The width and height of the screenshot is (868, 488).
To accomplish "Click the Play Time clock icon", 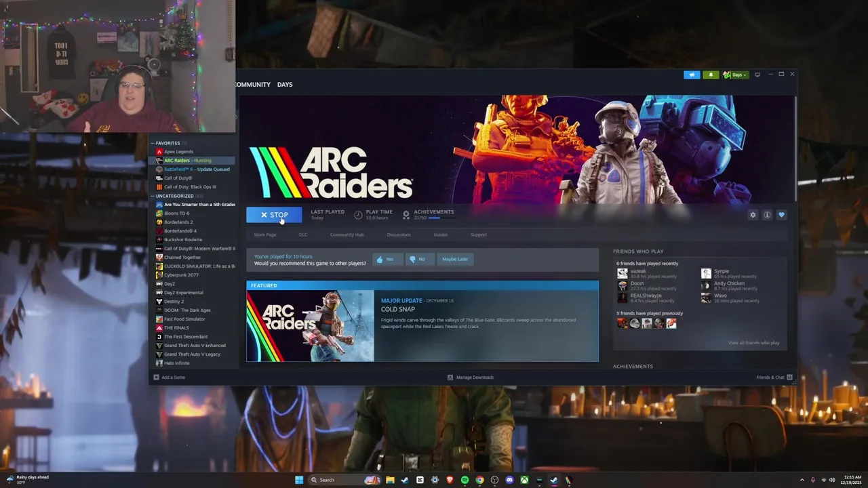I will point(358,215).
